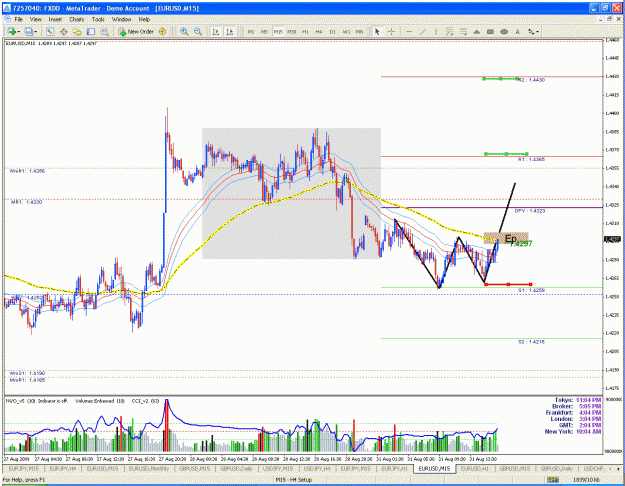Image resolution: width=625 pixels, height=486 pixels.
Task: Toggle the Terminal panel icon
Action: click(x=91, y=31)
